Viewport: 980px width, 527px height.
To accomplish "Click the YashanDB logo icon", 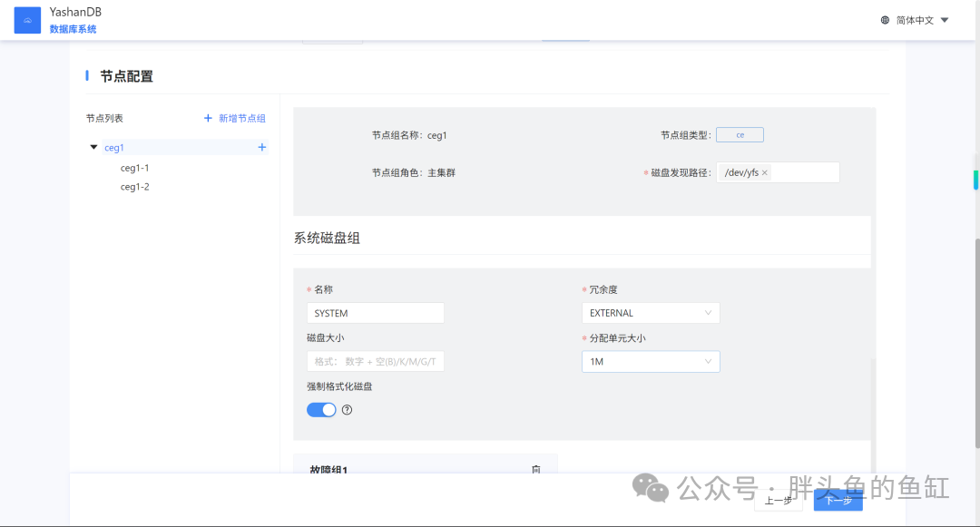I will click(x=27, y=20).
